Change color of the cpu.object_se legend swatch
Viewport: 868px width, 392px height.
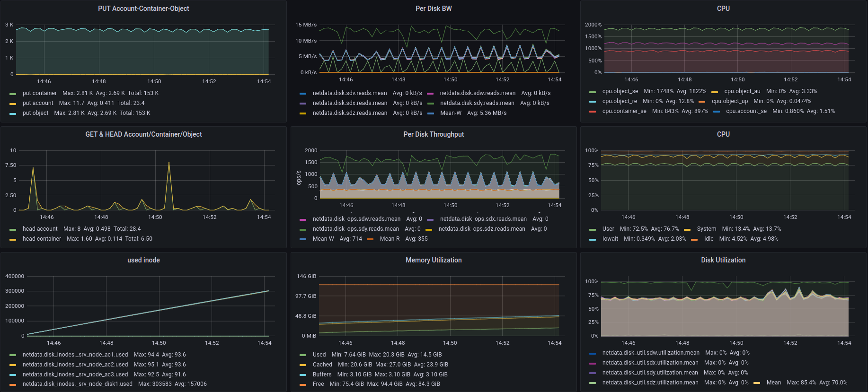[x=593, y=92]
